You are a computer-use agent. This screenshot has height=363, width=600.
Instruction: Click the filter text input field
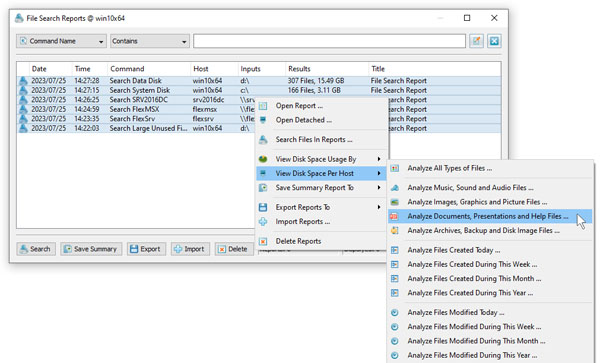point(329,41)
